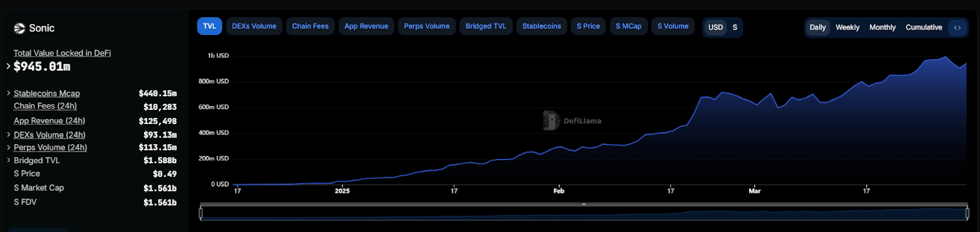
Task: Click the $93.13m DEX volume value
Action: 160,135
